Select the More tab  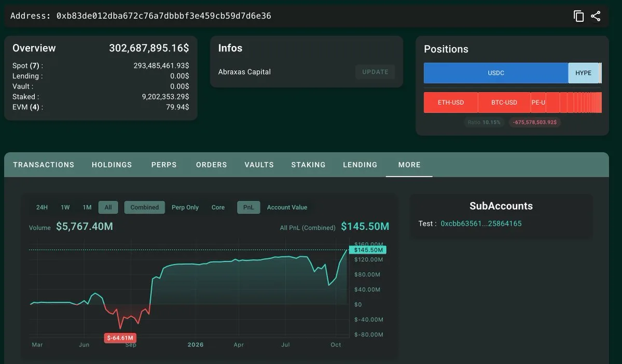click(x=409, y=164)
